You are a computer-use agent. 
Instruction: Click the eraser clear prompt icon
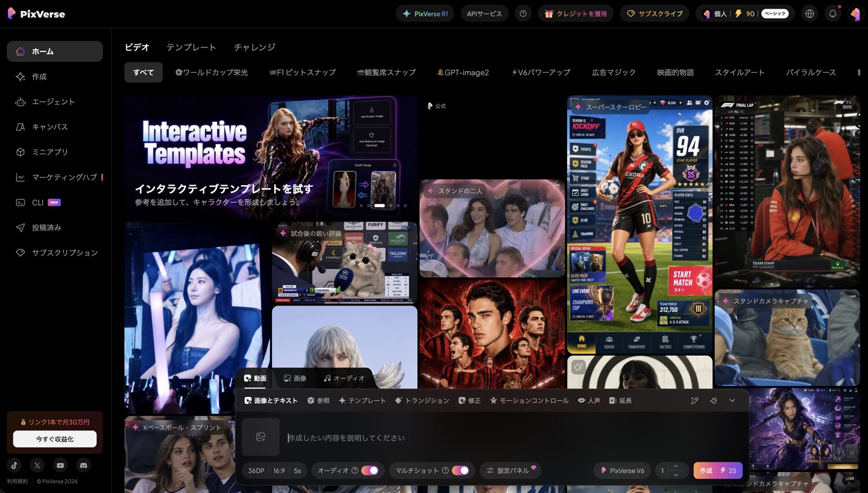click(x=713, y=400)
